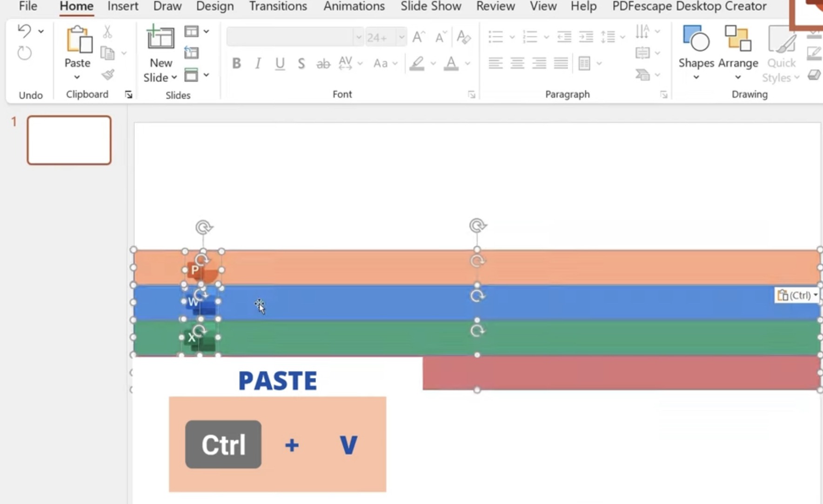Click the Change Case Aa icon
The width and height of the screenshot is (823, 504).
click(x=381, y=63)
